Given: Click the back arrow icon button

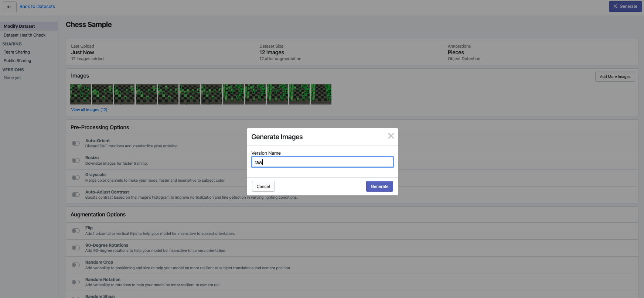Looking at the screenshot, I should tap(10, 7).
